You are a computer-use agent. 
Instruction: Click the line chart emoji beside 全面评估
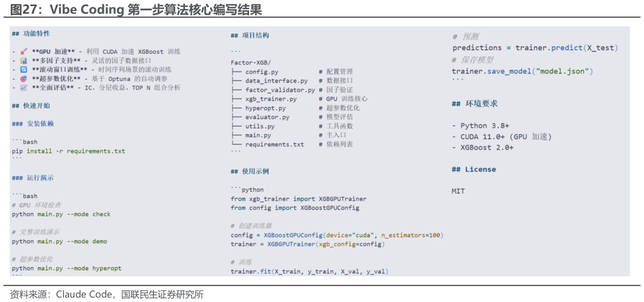point(23,87)
